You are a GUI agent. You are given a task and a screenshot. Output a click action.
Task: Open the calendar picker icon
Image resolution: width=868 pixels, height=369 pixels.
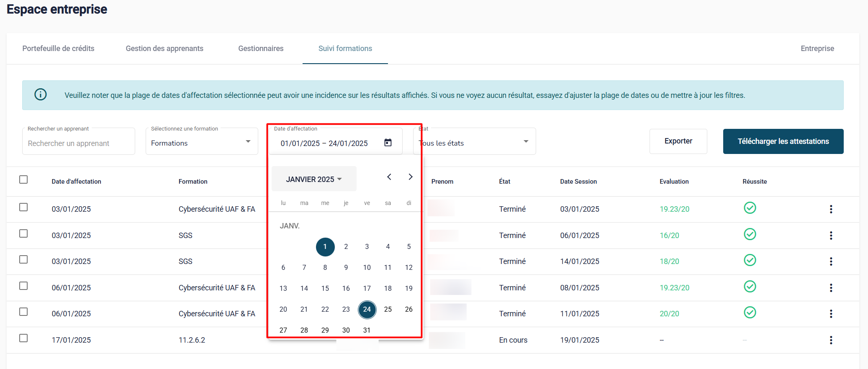(x=388, y=143)
